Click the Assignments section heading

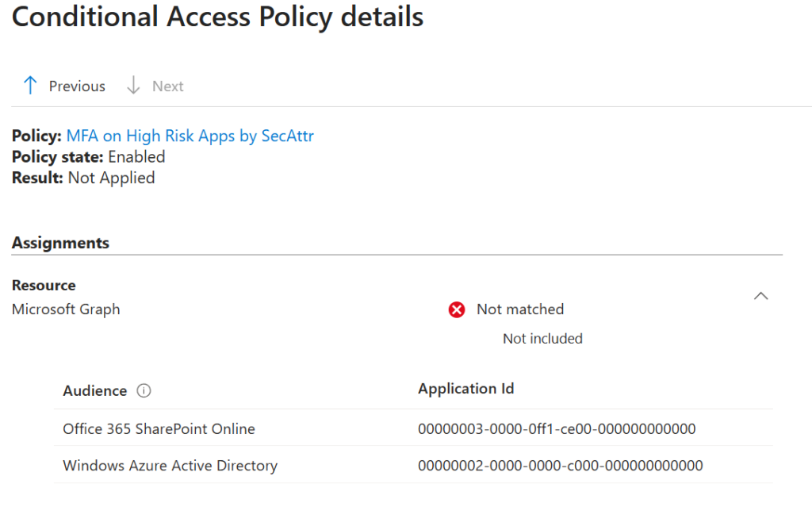(60, 243)
